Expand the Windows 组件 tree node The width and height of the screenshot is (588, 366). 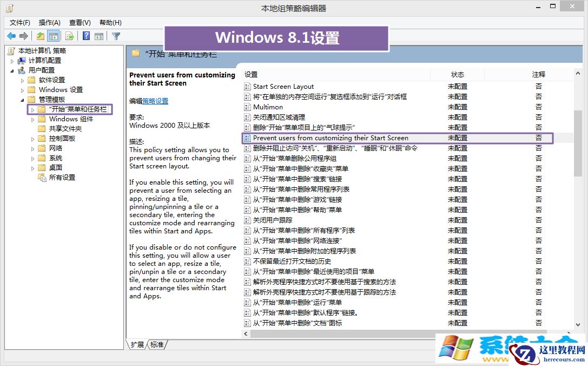[32, 119]
